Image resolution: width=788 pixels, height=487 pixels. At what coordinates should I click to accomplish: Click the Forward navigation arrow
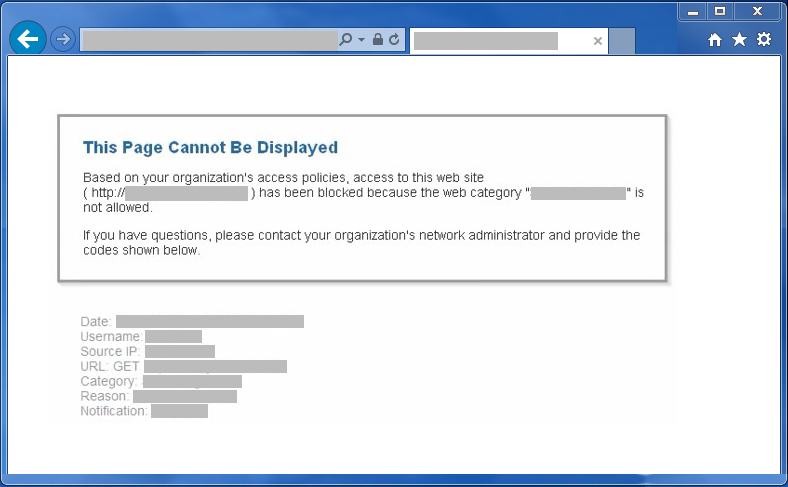pos(63,39)
